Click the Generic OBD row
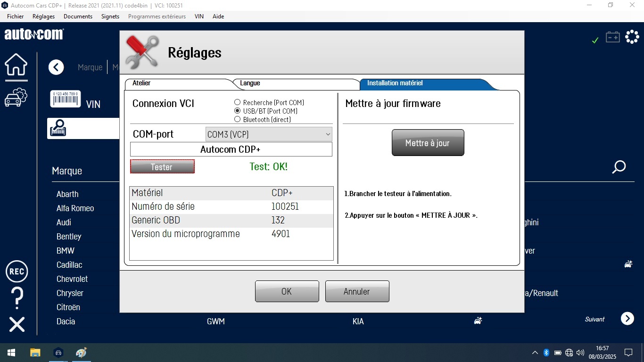Viewport: 644px width, 362px height. point(231,220)
